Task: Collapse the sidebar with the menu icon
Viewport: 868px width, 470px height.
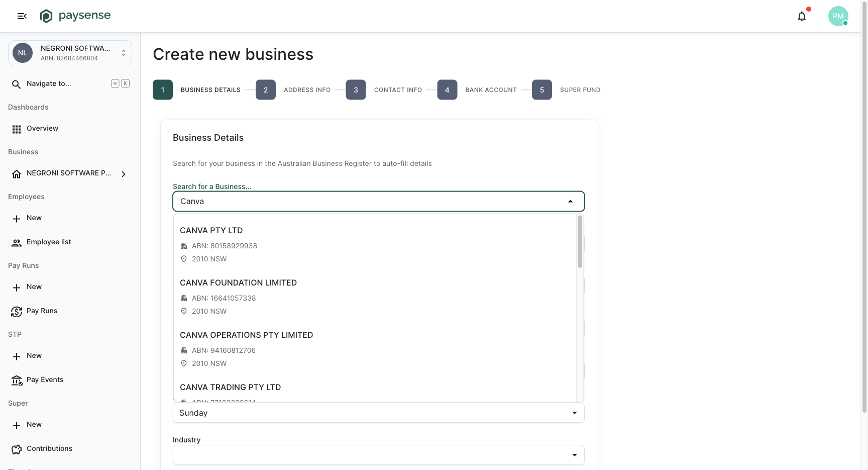Action: point(22,16)
